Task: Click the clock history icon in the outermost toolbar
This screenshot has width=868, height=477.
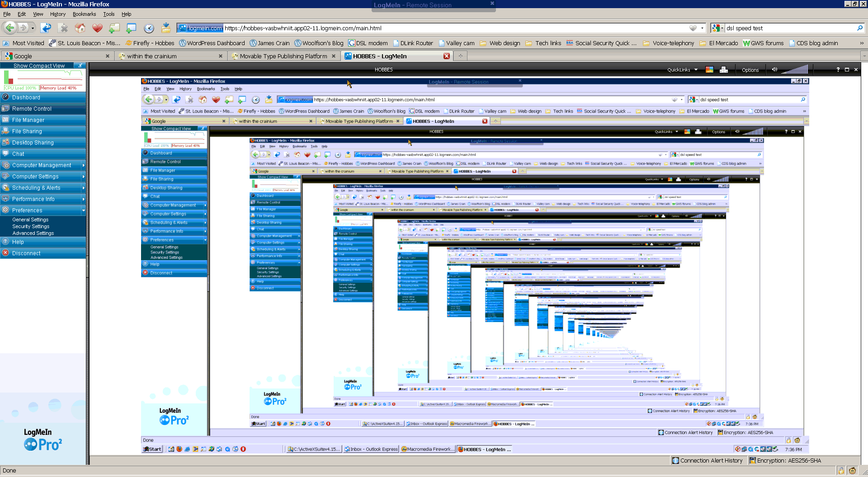Action: pyautogui.click(x=149, y=28)
